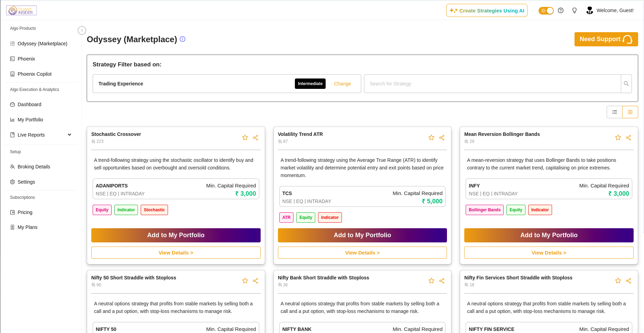Change the Trading Experience level
The height and width of the screenshot is (333, 644).
click(x=342, y=84)
